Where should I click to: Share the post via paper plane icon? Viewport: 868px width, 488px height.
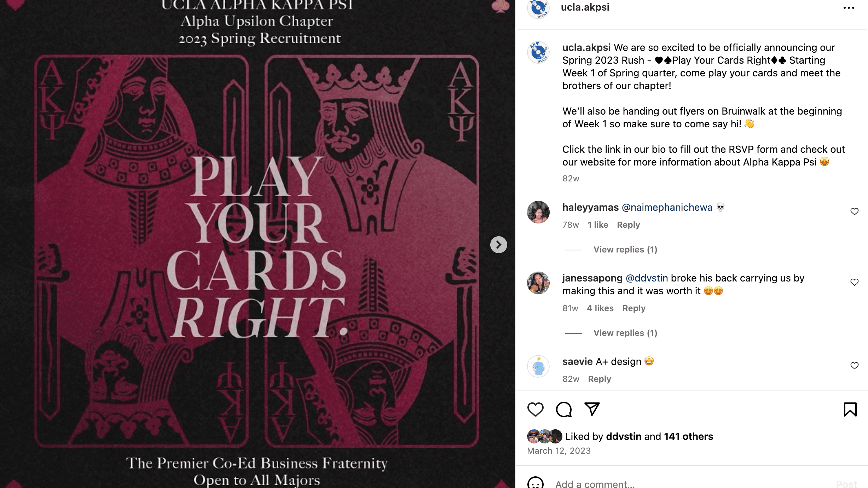[592, 409]
